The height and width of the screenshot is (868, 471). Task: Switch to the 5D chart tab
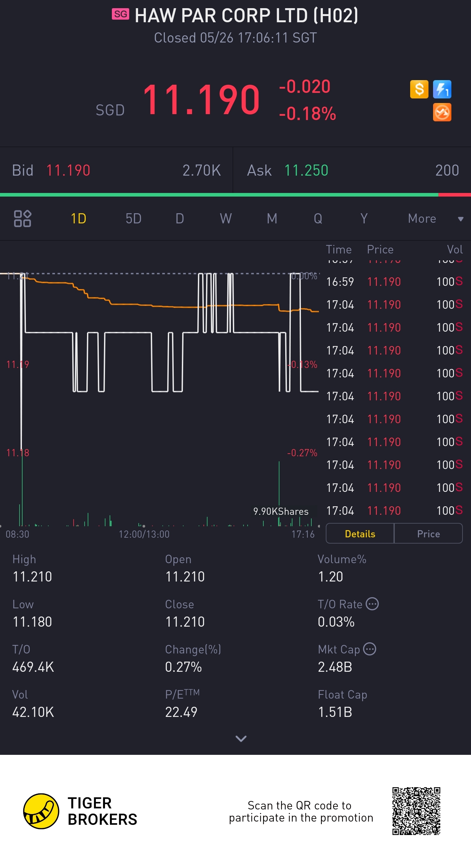(133, 219)
